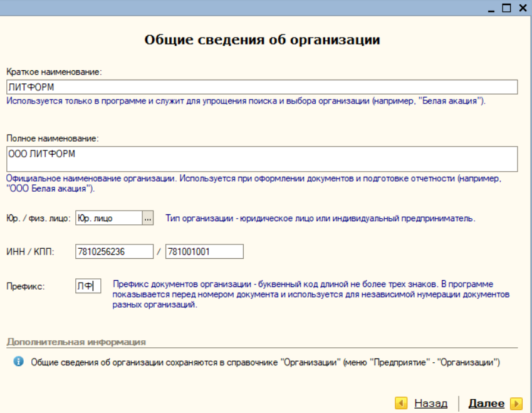Click hint text starting Официальное наименование организации

[254, 183]
